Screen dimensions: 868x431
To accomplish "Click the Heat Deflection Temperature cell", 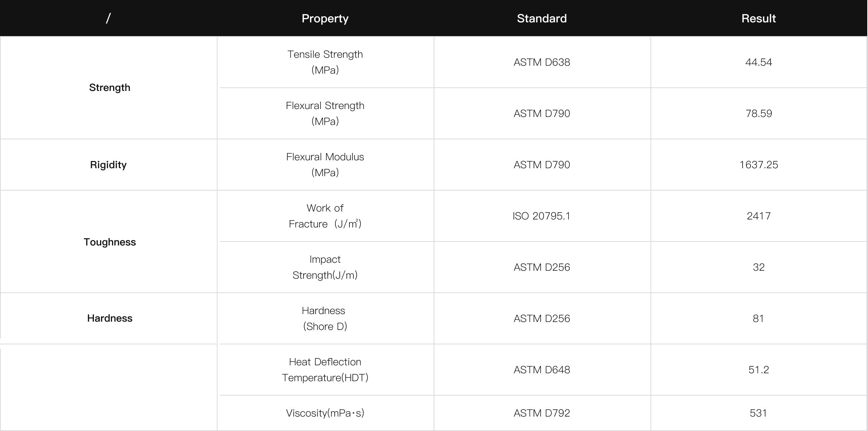I will coord(325,370).
